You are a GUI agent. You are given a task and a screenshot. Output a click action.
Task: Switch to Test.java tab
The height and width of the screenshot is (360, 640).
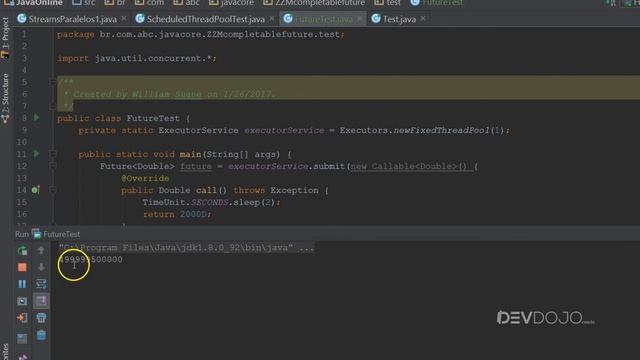[399, 19]
